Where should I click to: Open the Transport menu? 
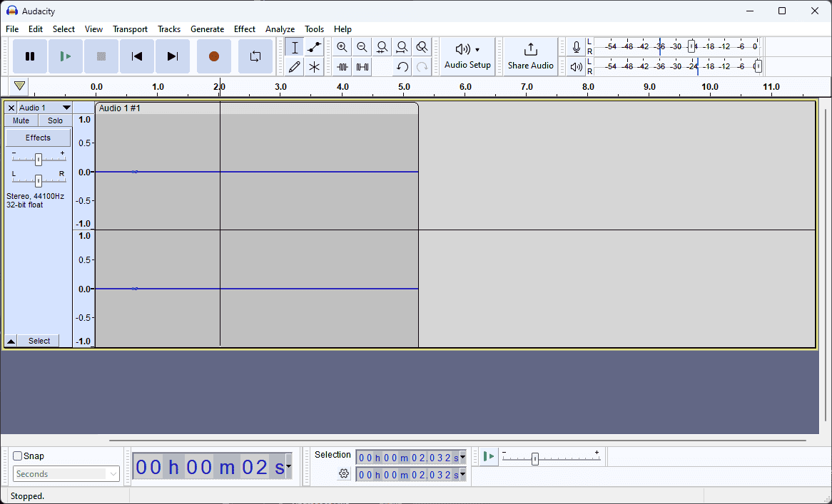coord(130,29)
